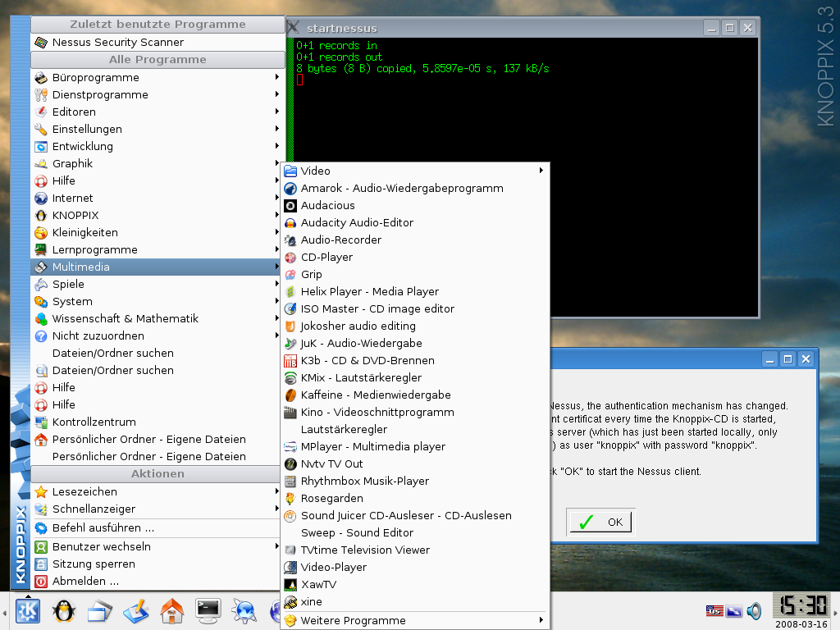This screenshot has height=630, width=840.
Task: Open the Amarok audio player entry
Action: coord(415,188)
